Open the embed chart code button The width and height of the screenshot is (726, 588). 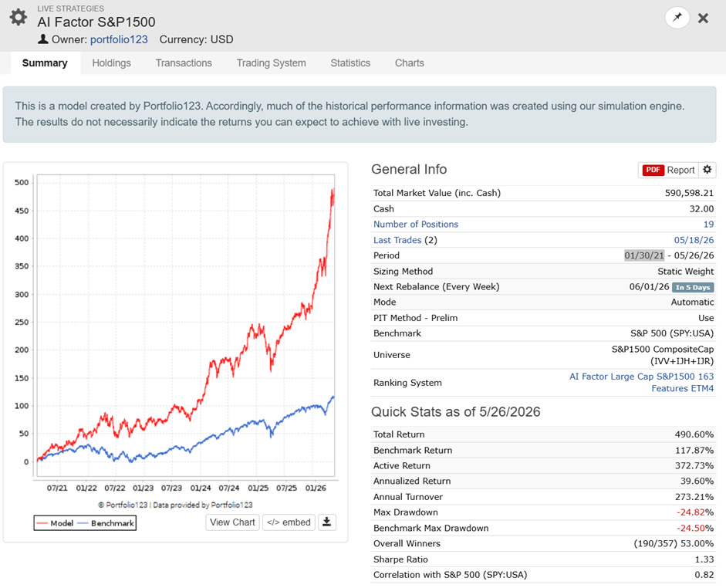tap(289, 522)
